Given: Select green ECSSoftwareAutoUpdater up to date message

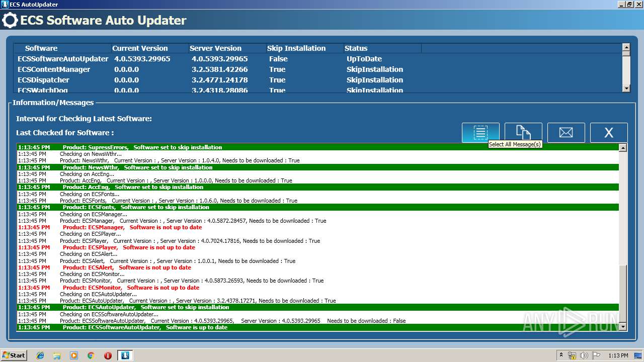Looking at the screenshot, I should pyautogui.click(x=318, y=327).
